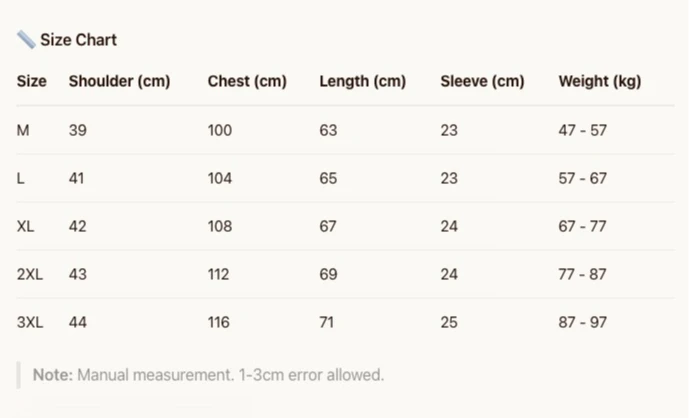
Task: Click the Weight (kg) column header
Action: click(x=600, y=81)
